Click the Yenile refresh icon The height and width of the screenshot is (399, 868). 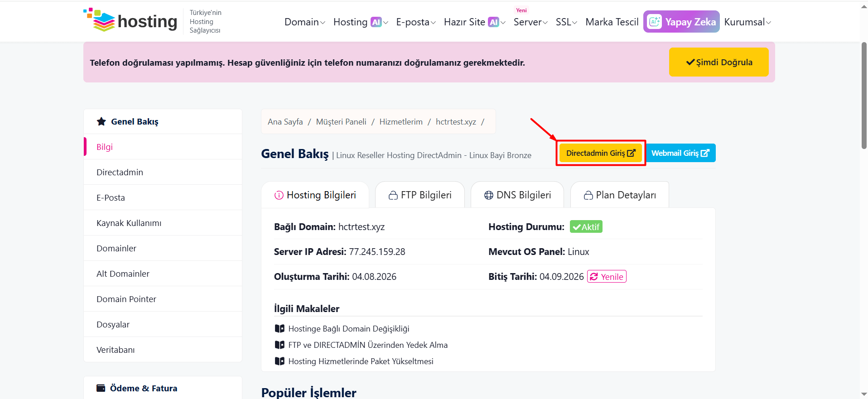[594, 277]
